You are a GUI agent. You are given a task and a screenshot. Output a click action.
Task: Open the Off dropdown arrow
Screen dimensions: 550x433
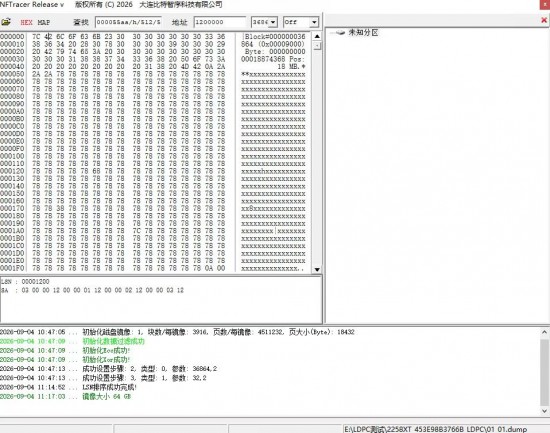tap(314, 22)
